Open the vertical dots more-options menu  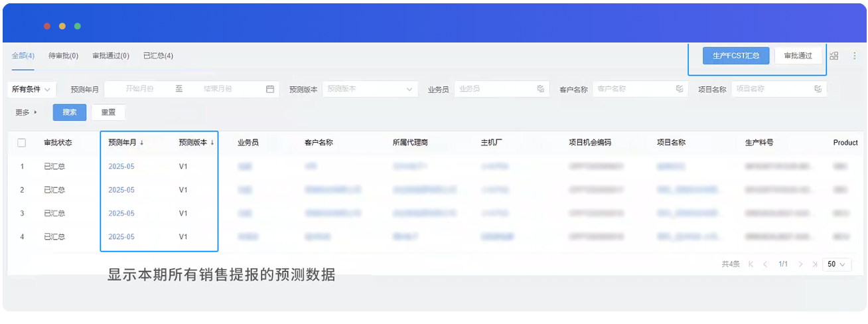(854, 56)
